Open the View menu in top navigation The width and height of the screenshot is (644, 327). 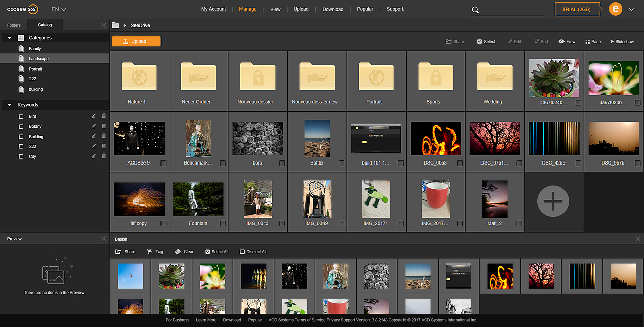click(275, 9)
